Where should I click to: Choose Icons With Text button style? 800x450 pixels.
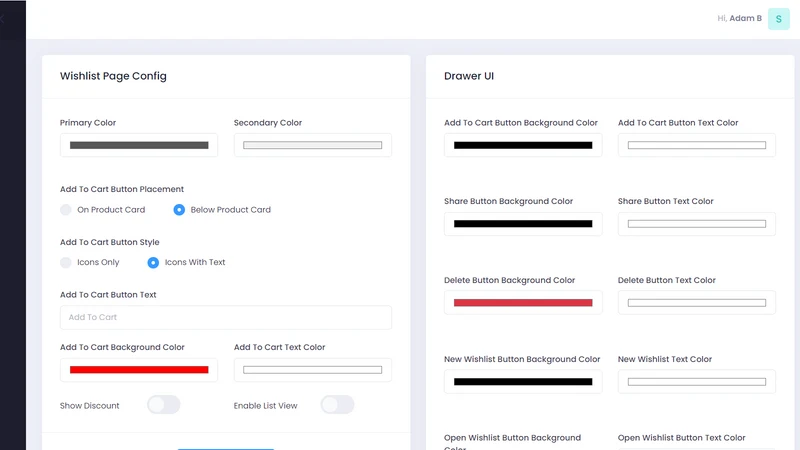click(x=153, y=262)
